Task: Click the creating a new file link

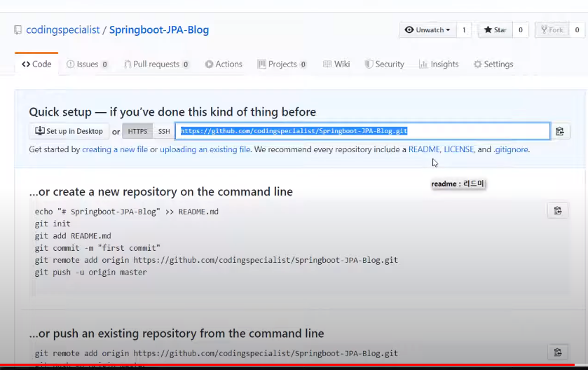Action: tap(115, 149)
